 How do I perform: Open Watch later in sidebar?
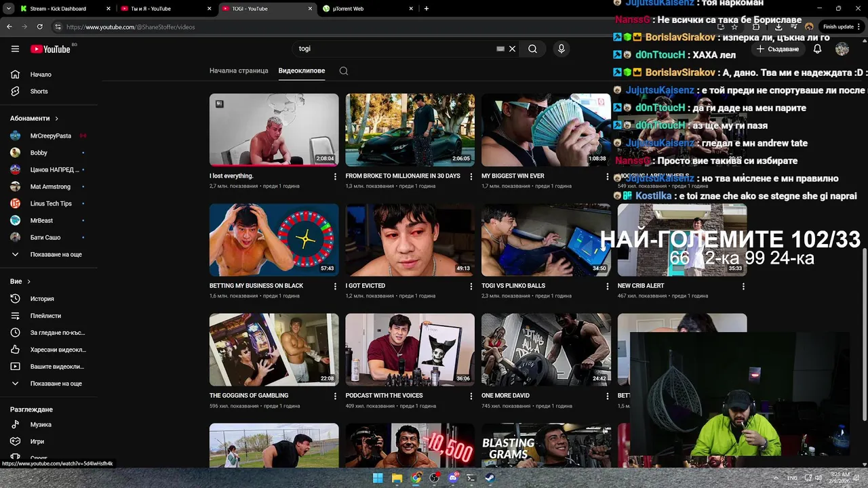tap(49, 333)
